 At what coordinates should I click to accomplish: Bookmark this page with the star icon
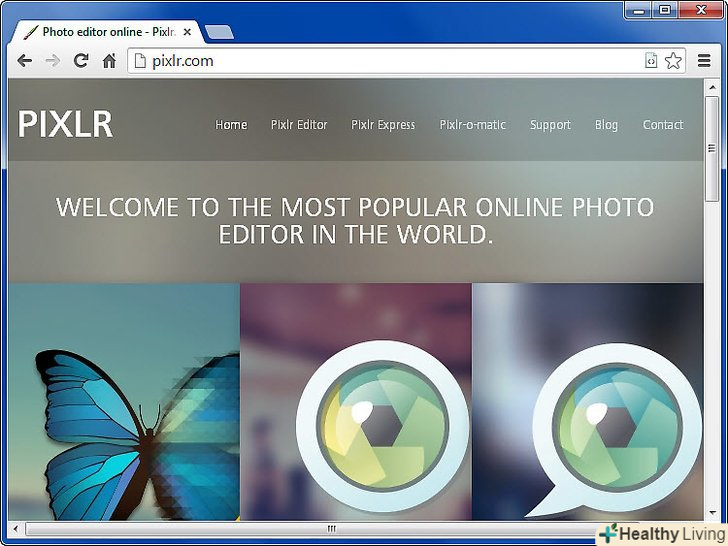[673, 60]
